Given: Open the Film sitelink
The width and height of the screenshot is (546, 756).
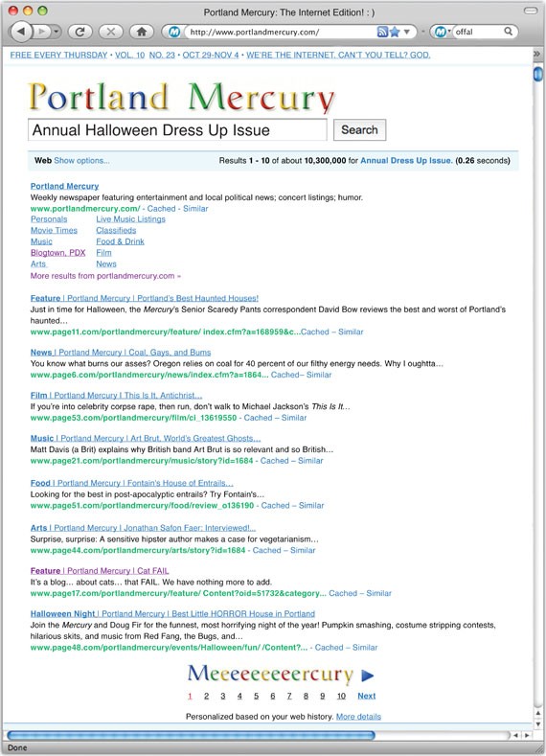Looking at the screenshot, I should 103,253.
